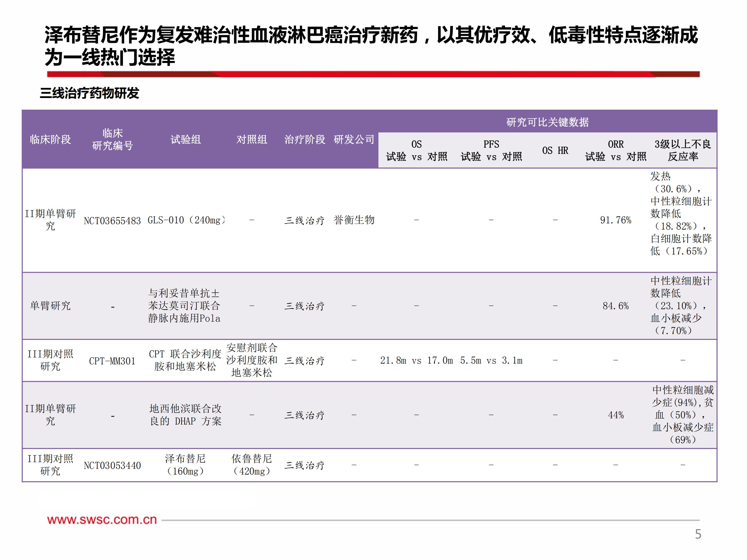The height and width of the screenshot is (560, 747).
Task: Click the 3级以上不良反应率 header
Action: point(683,151)
